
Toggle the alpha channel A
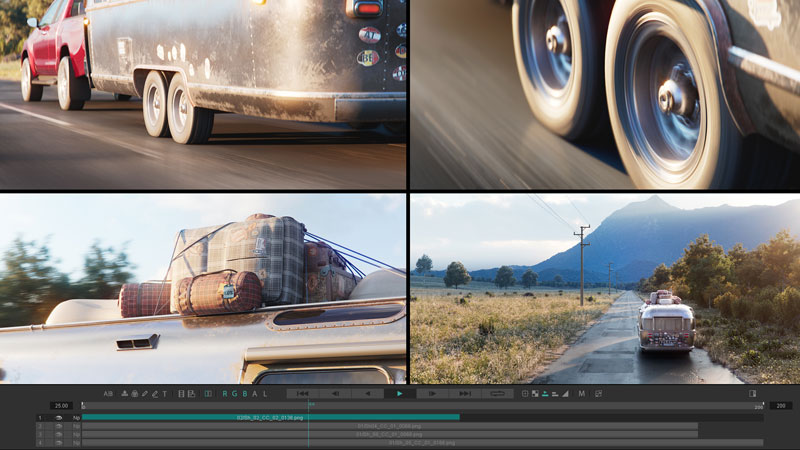(x=256, y=394)
